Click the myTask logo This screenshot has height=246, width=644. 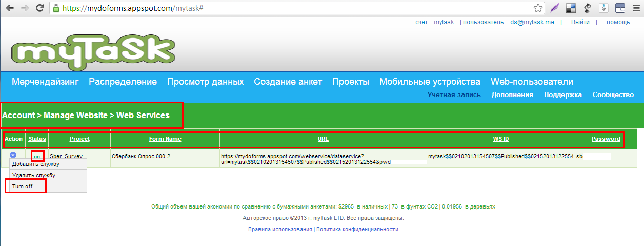[93, 51]
